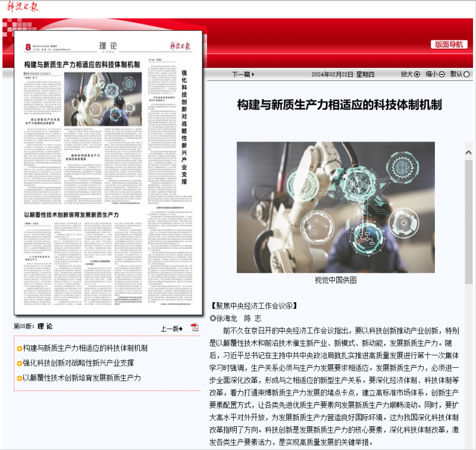Open the 版面导航 page navigation menu
The image size is (476, 450).
[449, 44]
